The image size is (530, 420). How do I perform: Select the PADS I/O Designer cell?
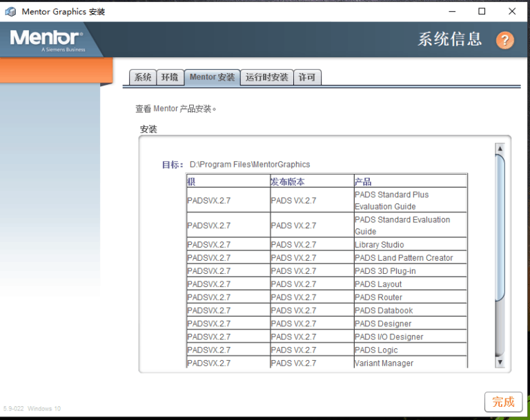coord(411,337)
